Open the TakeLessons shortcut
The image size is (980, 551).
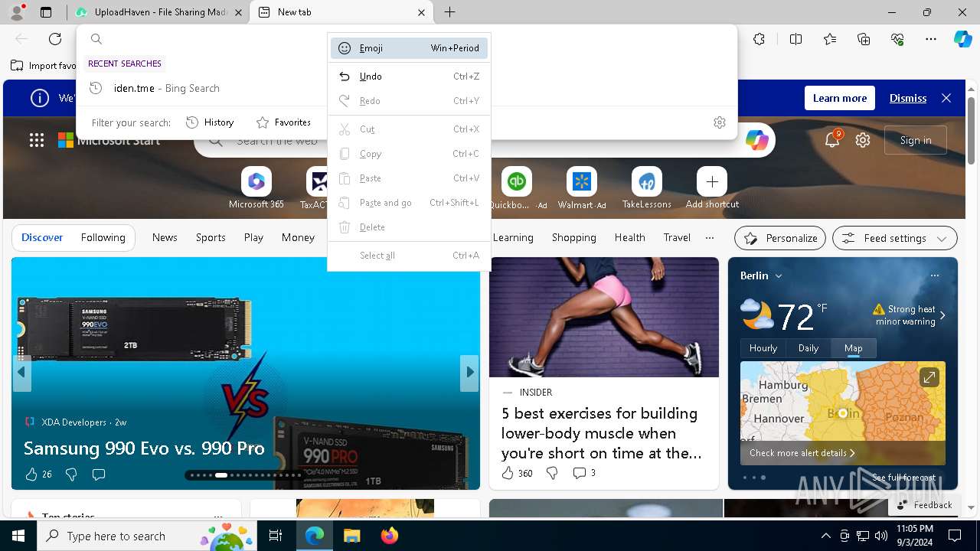[647, 188]
